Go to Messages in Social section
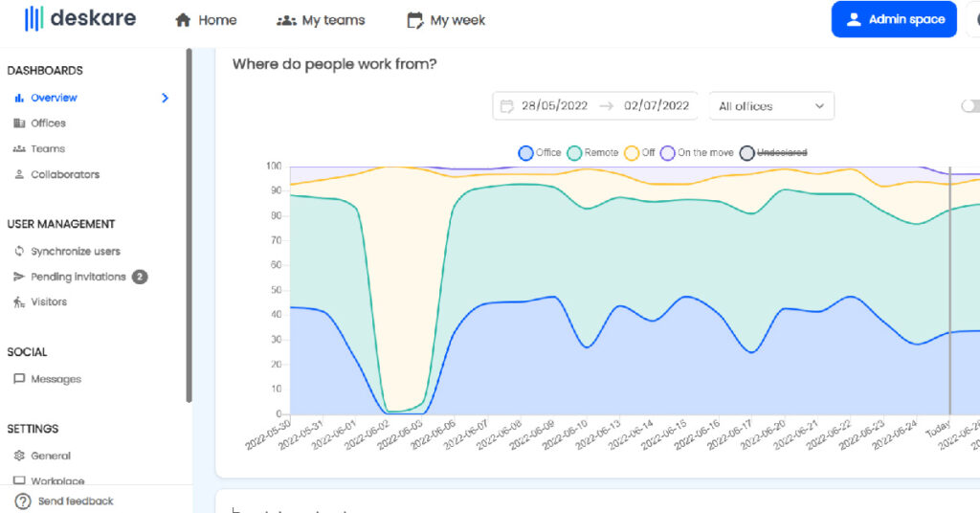The width and height of the screenshot is (980, 513). tap(56, 379)
